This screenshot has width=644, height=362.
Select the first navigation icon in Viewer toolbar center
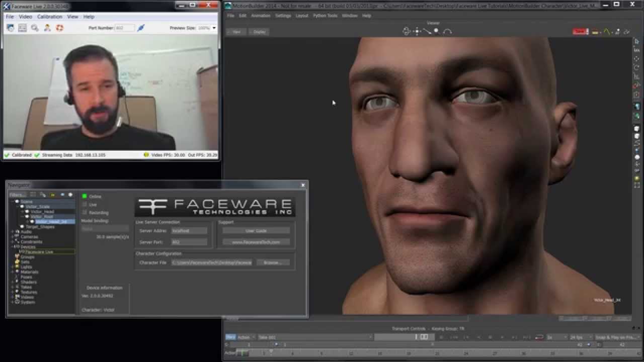pyautogui.click(x=407, y=31)
